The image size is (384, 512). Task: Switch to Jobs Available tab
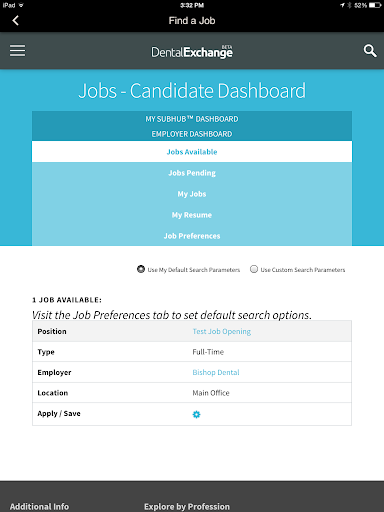point(192,152)
